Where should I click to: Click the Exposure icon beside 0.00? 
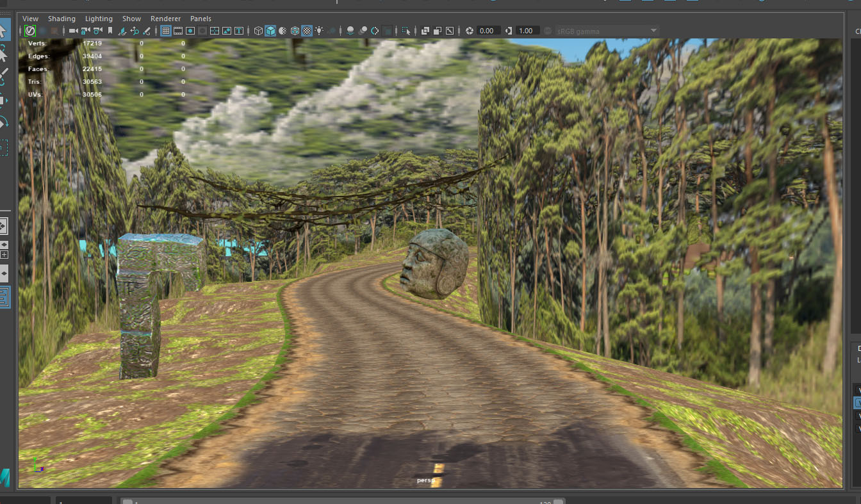(469, 31)
